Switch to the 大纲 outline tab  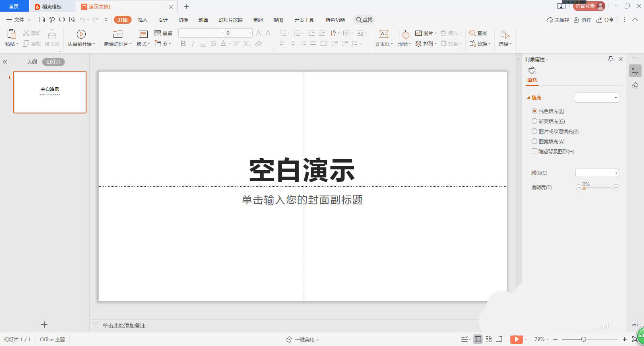pos(32,62)
